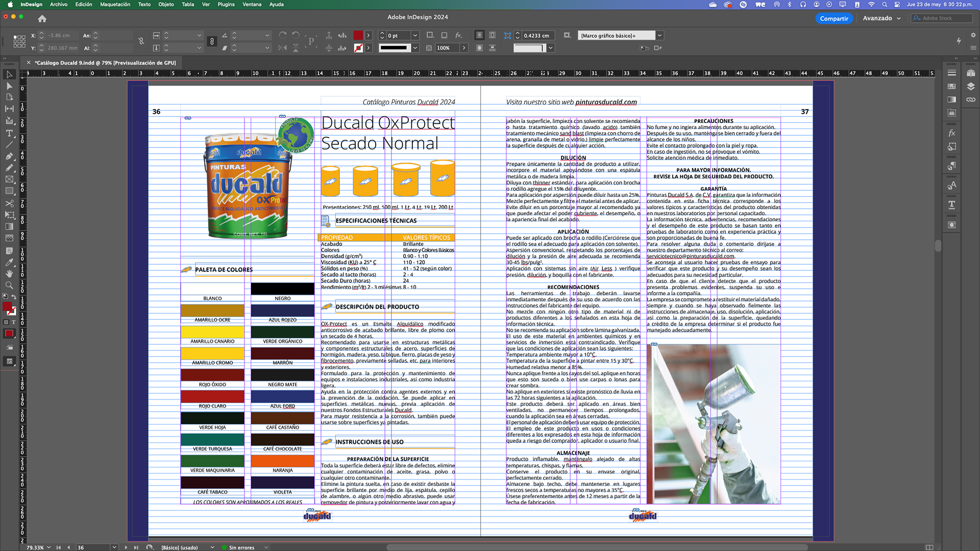Open the Archivo menu

(59, 4)
